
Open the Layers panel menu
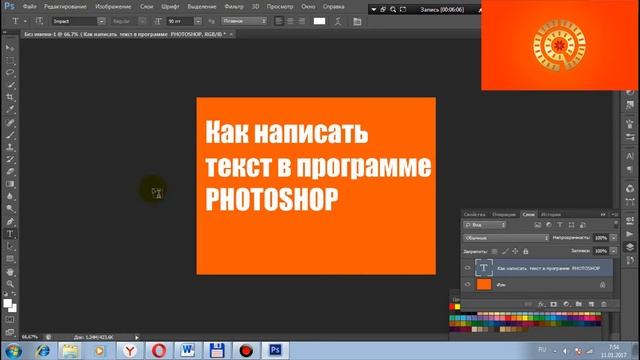(615, 214)
